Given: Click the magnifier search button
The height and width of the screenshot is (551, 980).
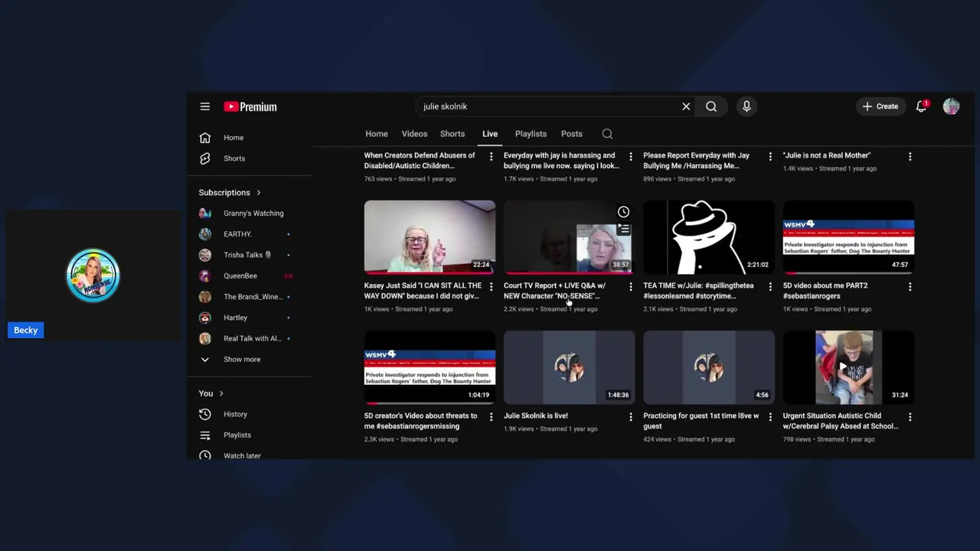Looking at the screenshot, I should pyautogui.click(x=711, y=106).
